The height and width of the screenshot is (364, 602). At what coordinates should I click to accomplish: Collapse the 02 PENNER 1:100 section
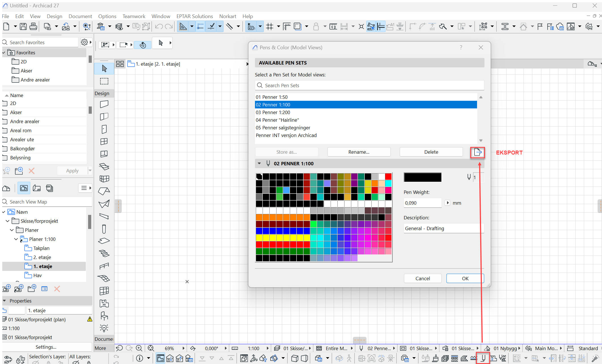pyautogui.click(x=259, y=164)
